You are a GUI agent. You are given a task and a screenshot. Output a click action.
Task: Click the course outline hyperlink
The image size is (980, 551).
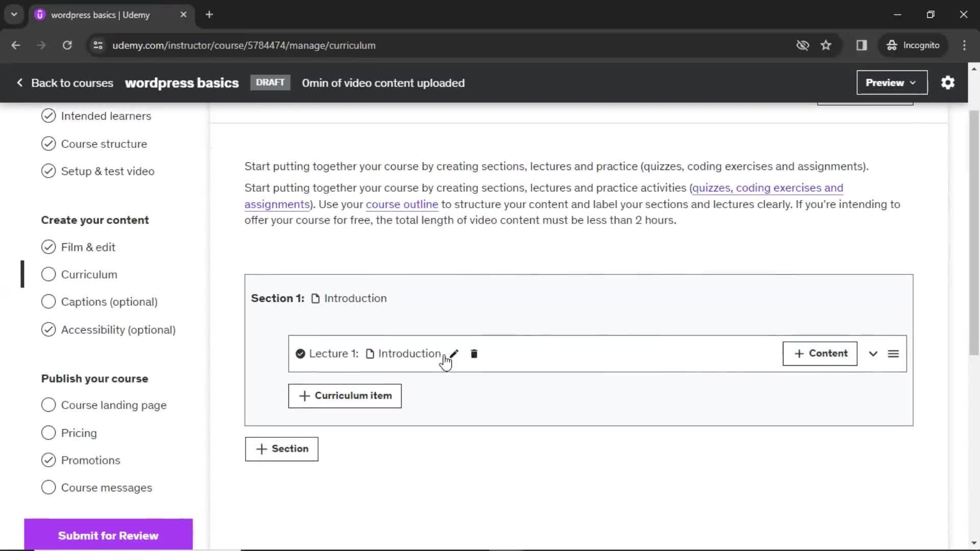tap(403, 204)
